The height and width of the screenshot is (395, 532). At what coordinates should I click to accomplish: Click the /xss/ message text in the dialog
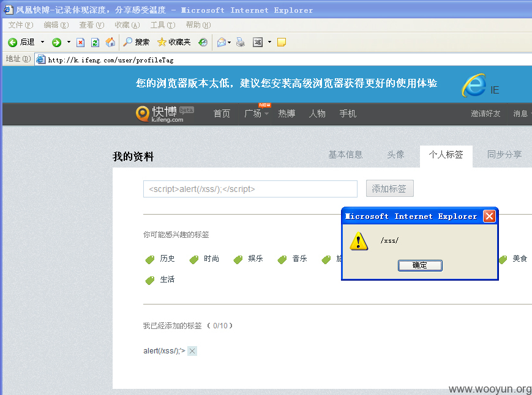click(x=389, y=240)
